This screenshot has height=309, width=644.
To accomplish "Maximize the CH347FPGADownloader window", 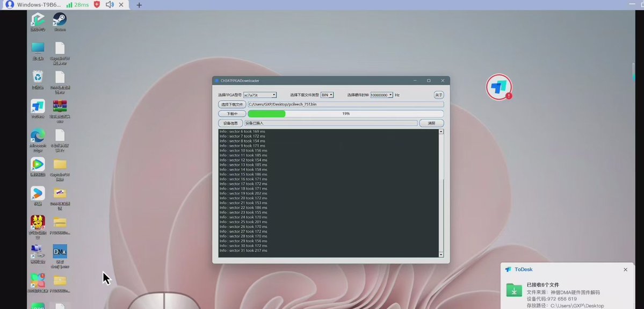I will click(429, 81).
